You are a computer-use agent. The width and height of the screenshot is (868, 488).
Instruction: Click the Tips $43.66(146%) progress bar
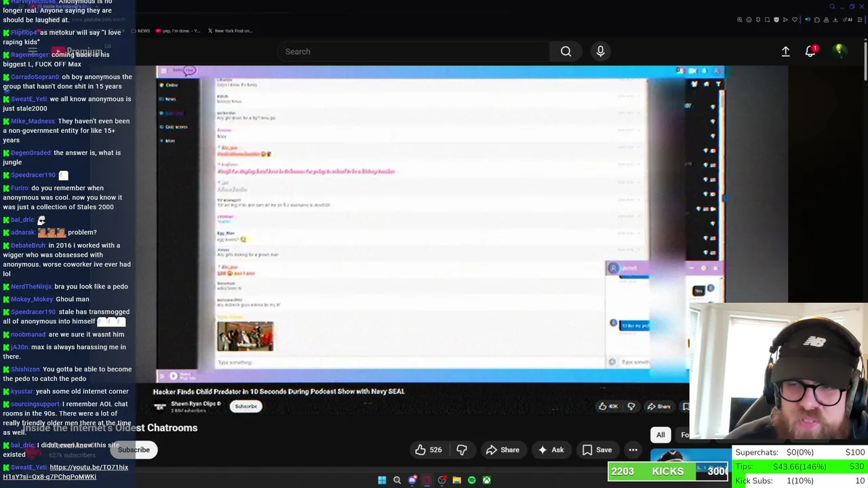[800, 466]
